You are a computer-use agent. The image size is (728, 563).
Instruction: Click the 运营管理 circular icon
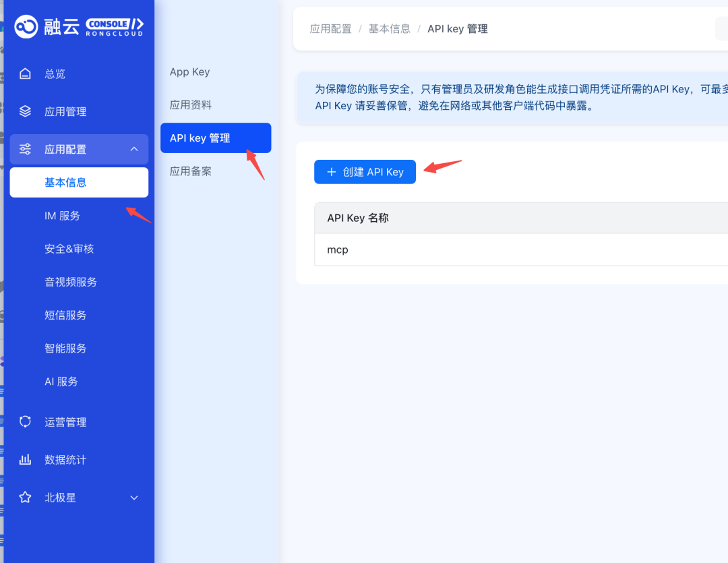(25, 422)
